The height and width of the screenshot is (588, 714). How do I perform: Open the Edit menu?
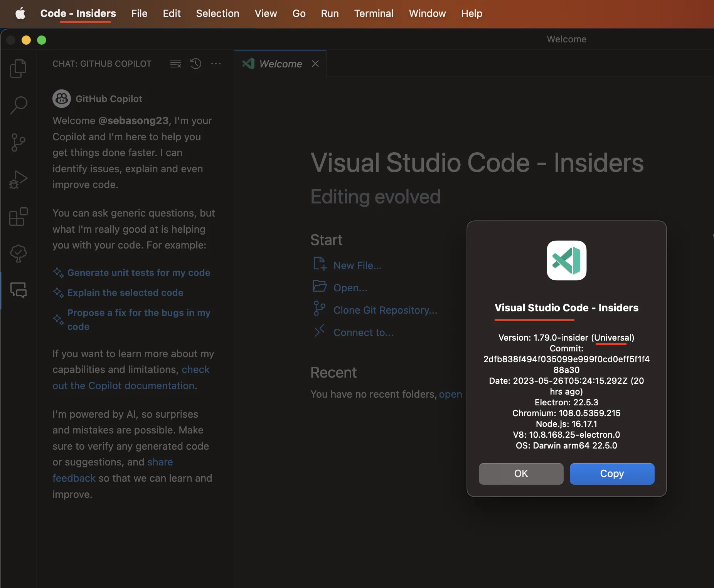pos(172,13)
